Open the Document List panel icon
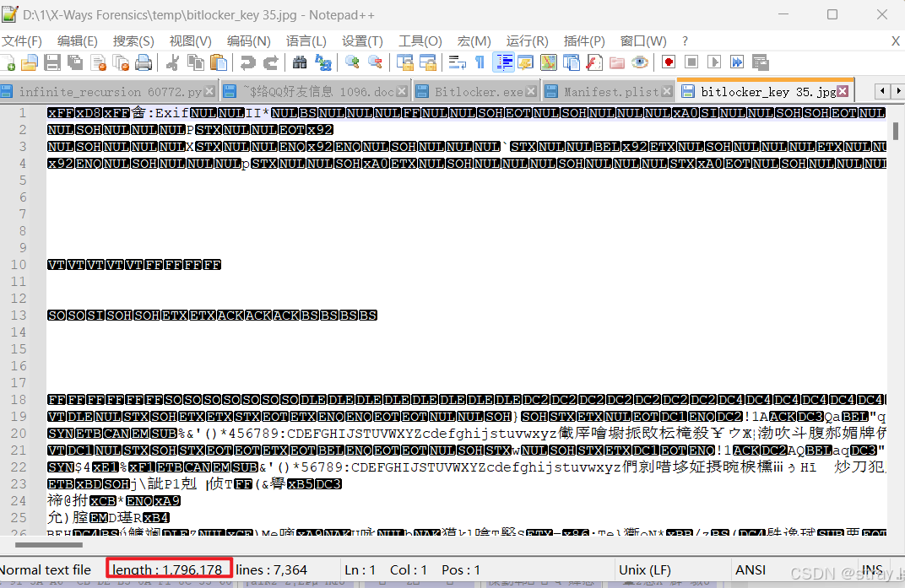Viewport: 905px width, 588px height. [x=572, y=62]
